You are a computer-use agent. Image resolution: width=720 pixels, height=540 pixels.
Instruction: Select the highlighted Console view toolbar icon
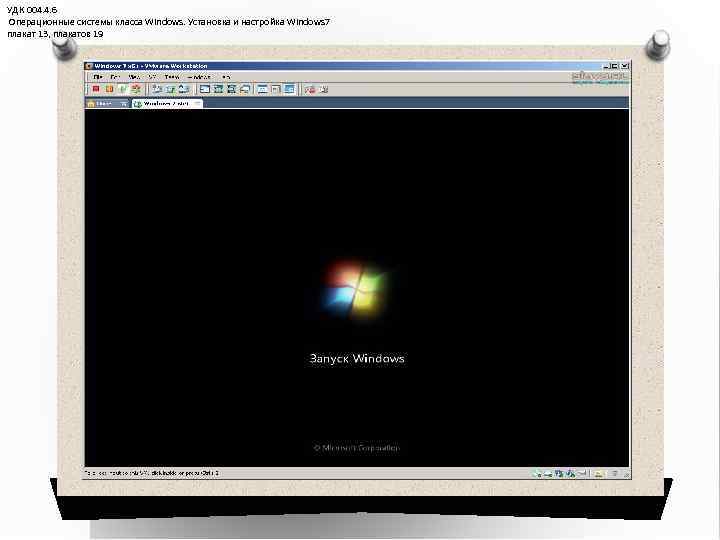click(x=289, y=89)
